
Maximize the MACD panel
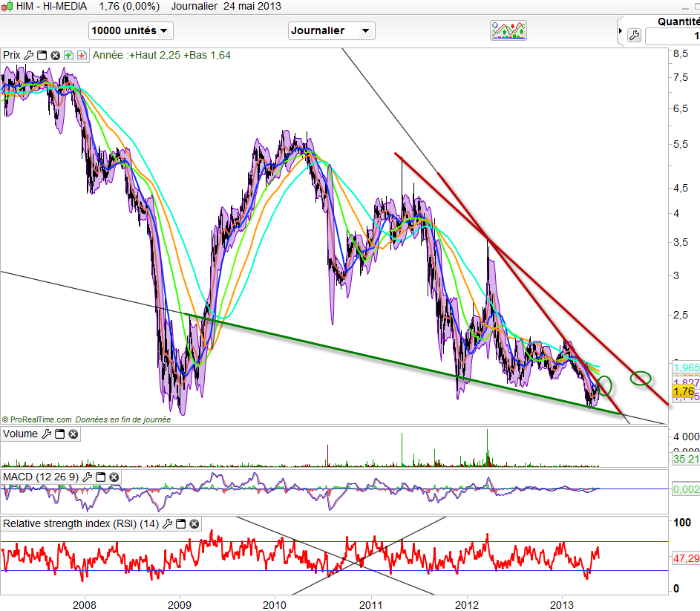pos(101,477)
